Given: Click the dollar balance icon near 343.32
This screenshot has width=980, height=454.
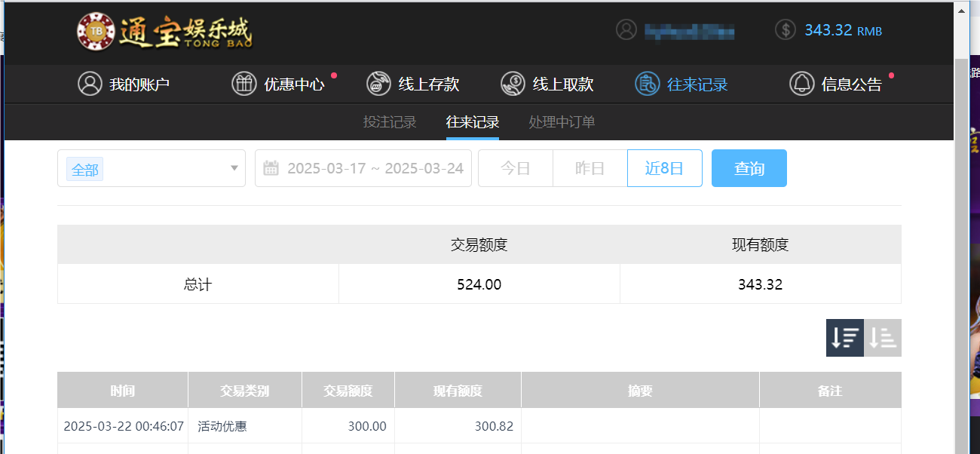Looking at the screenshot, I should [x=784, y=31].
